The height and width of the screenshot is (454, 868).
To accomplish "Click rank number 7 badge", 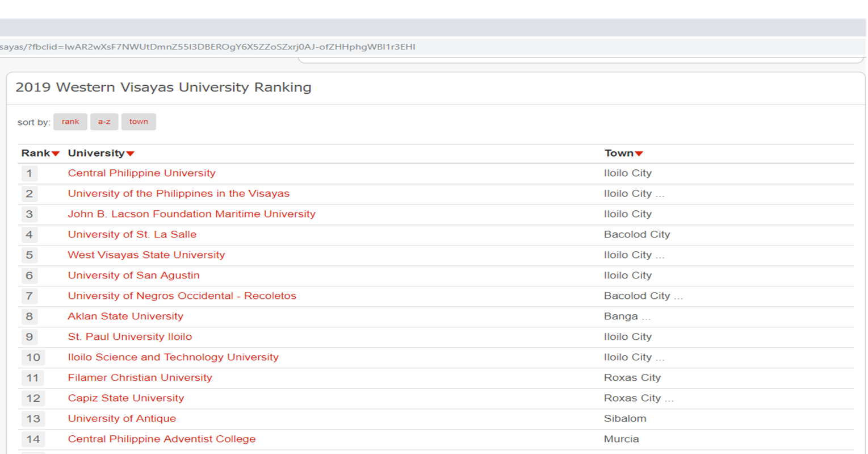I will click(30, 296).
